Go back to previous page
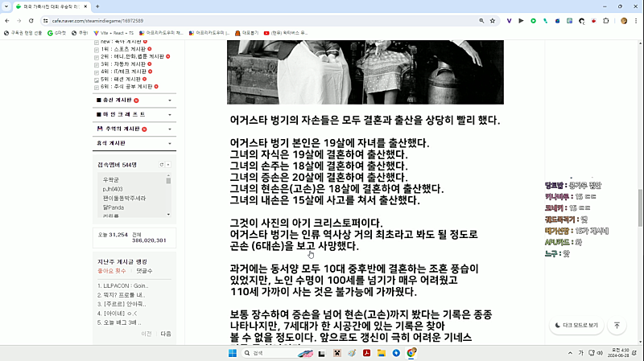The height and width of the screenshot is (361, 644). click(7, 21)
